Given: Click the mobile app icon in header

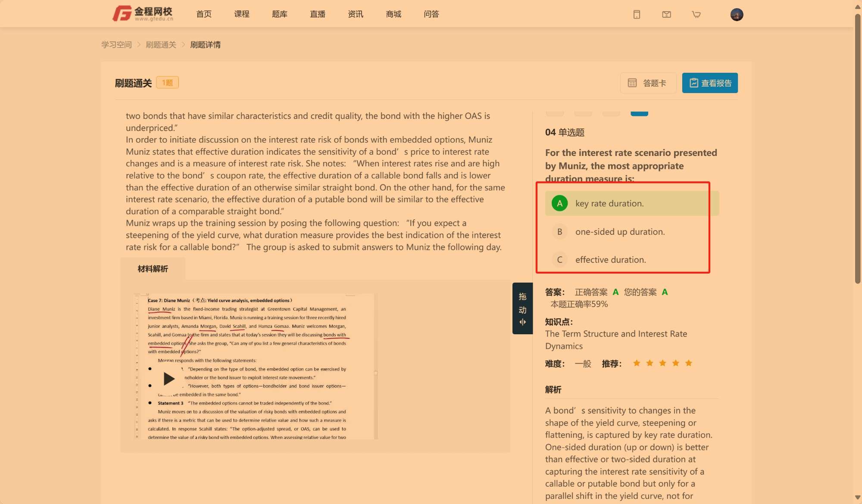Looking at the screenshot, I should (637, 15).
